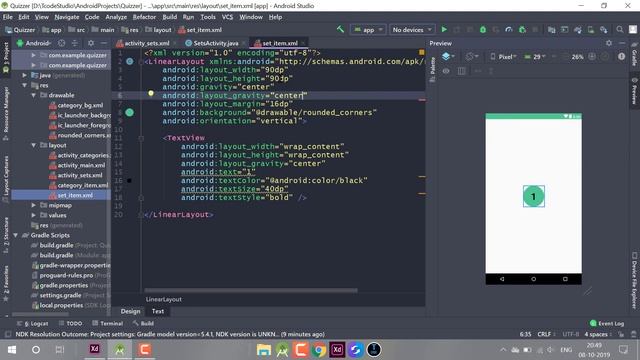Collapse Gradle Scripts node
Image resolution: width=640 pixels, height=360 pixels.
pos(16,235)
